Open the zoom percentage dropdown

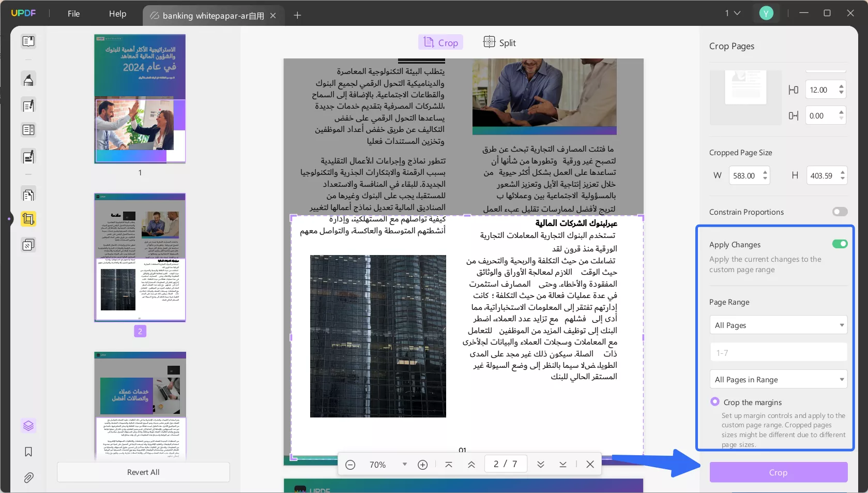[404, 464]
